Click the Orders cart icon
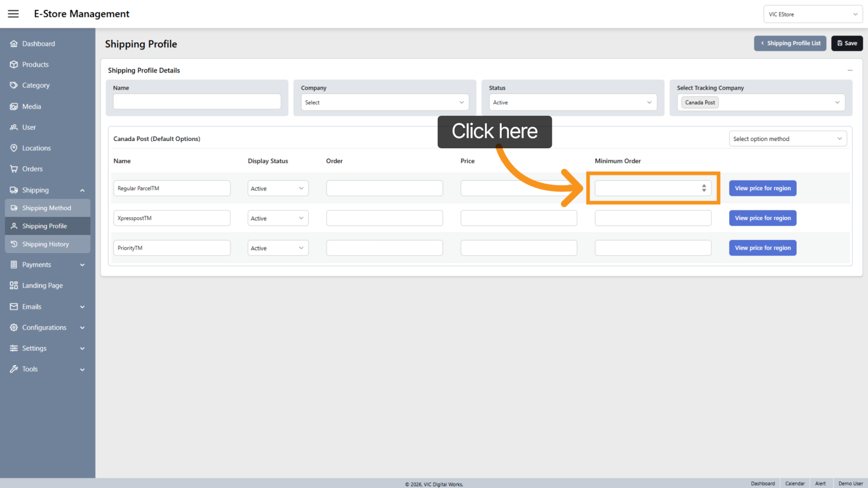The height and width of the screenshot is (488, 868). tap(14, 169)
